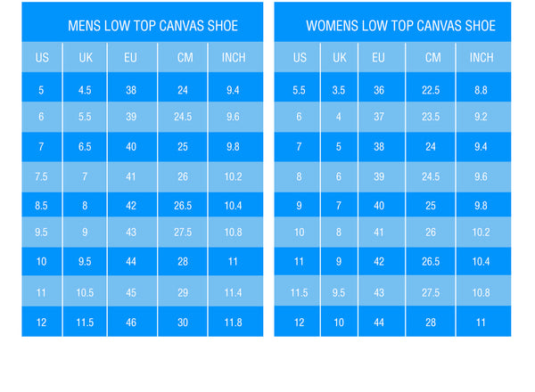Select mens US size 7.5 cell
The height and width of the screenshot is (392, 535).
point(41,177)
